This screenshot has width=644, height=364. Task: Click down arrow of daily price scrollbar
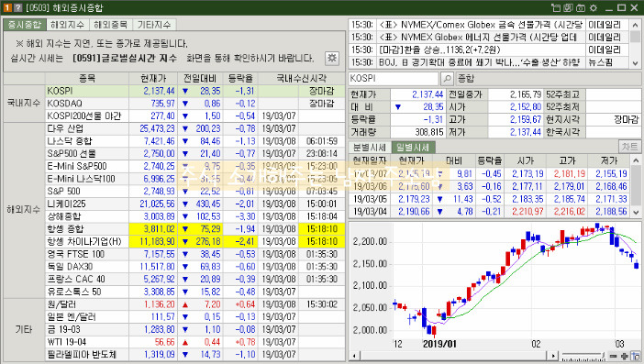coord(636,213)
